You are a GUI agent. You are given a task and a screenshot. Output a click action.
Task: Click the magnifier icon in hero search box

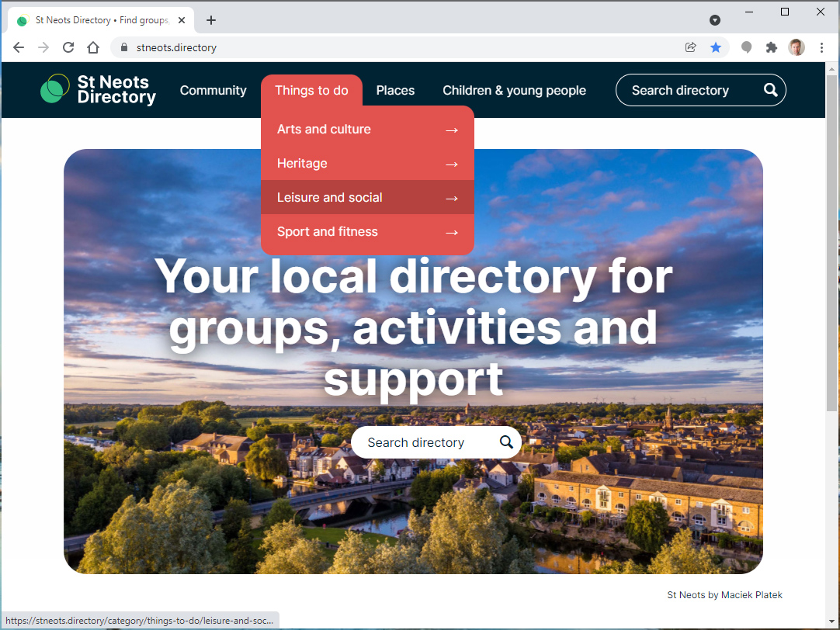(x=506, y=442)
